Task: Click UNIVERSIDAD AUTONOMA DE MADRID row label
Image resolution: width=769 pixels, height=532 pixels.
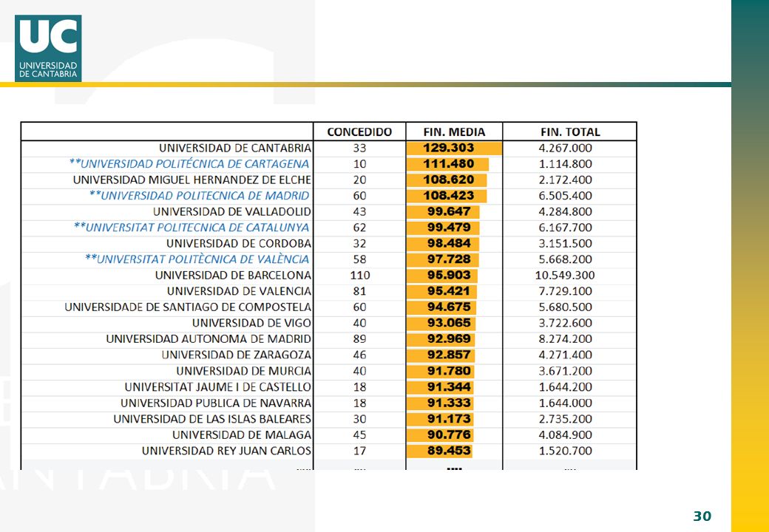Action: tap(209, 339)
